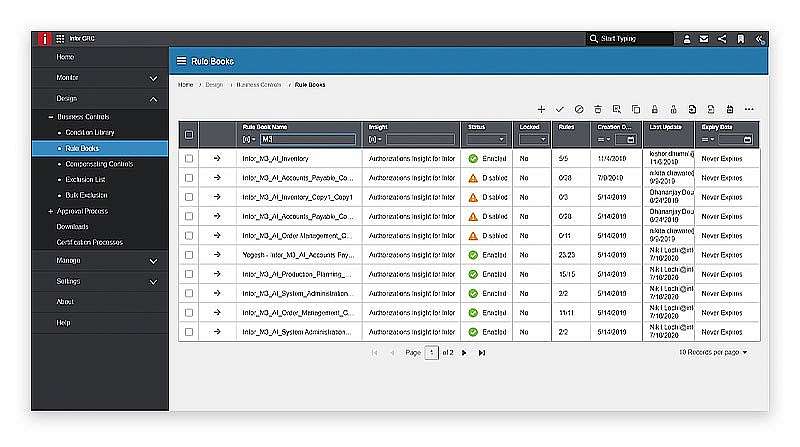
Task: Open the app grid launcher icon
Action: tap(60, 38)
